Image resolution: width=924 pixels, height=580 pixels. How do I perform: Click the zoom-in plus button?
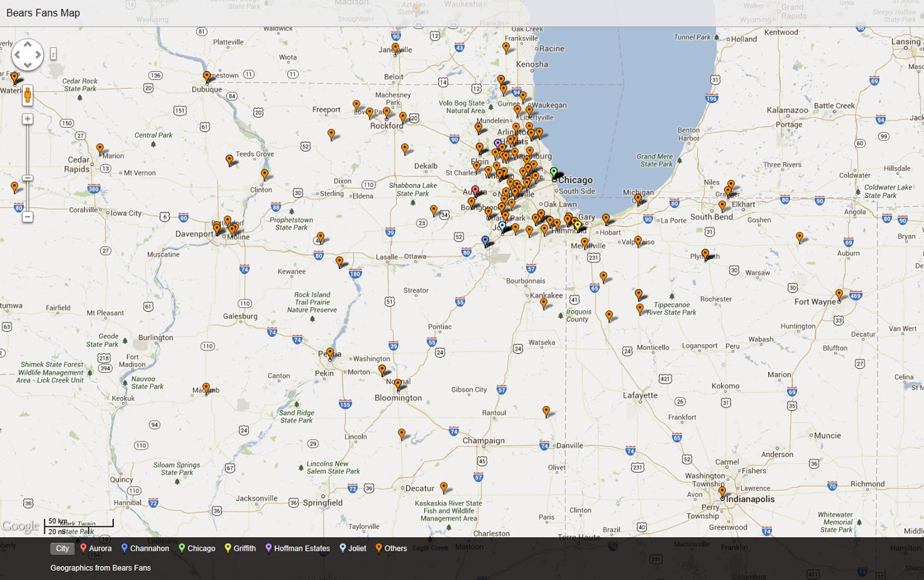click(27, 119)
